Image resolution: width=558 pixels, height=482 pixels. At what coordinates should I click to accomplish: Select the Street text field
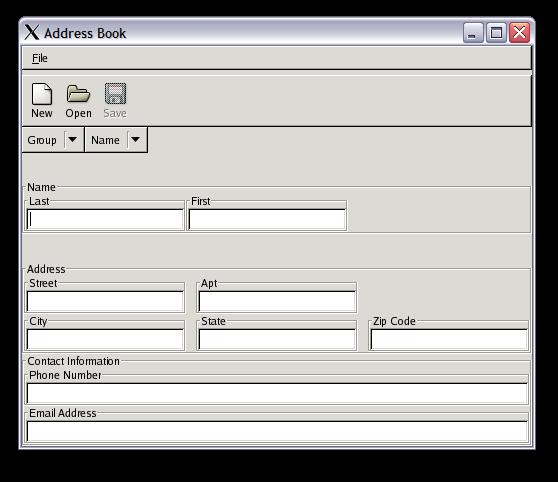click(x=105, y=302)
